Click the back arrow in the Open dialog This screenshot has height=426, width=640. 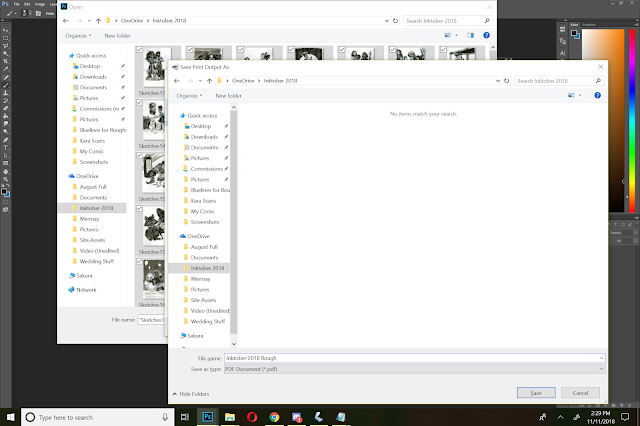[66, 21]
